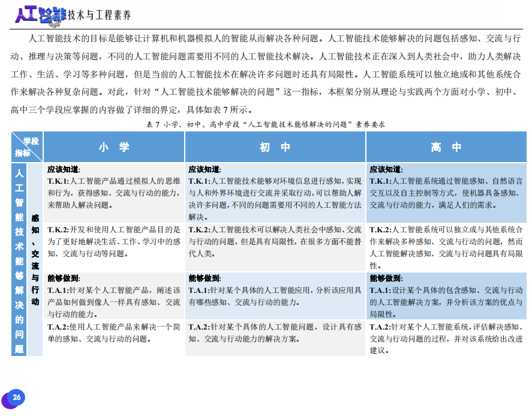Click the vertical 感知、交流与行动 sub-header
The width and height of the screenshot is (532, 416).
coord(35,259)
